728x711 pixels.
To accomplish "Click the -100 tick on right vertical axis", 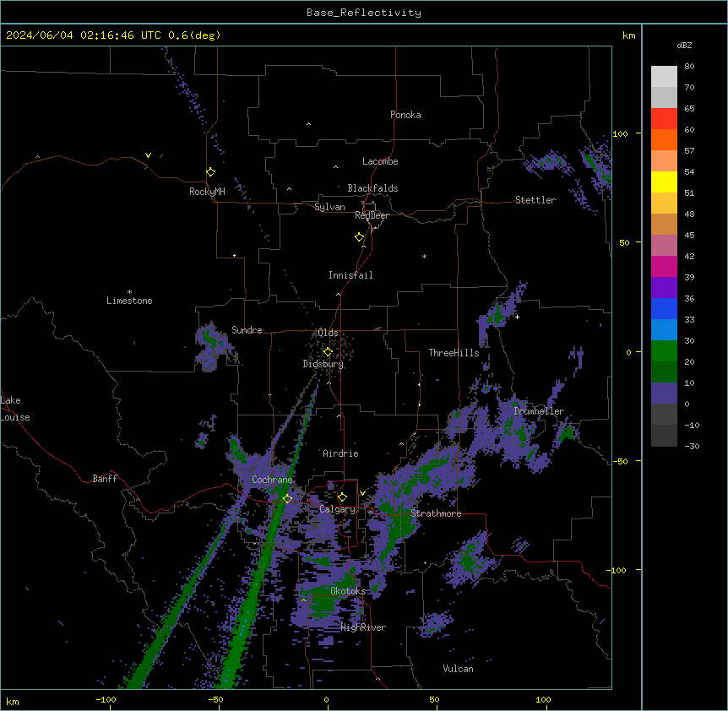I will [617, 570].
